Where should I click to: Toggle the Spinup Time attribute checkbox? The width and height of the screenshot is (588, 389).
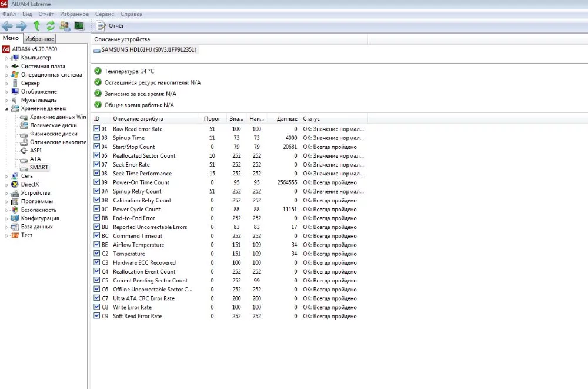pyautogui.click(x=97, y=138)
